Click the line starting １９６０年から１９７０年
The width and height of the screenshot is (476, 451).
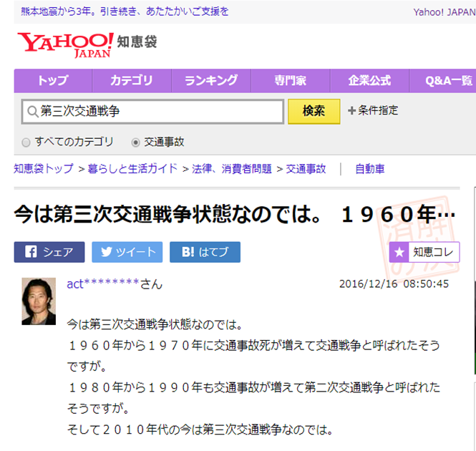tap(254, 346)
